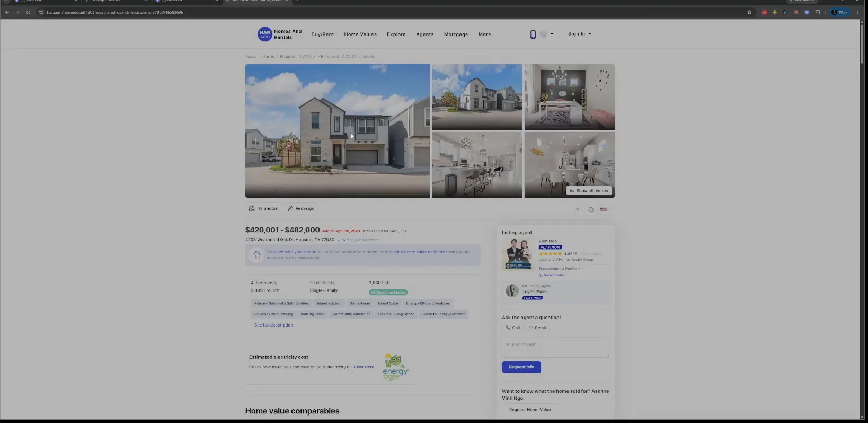
Task: Click the mobile app phone icon
Action: point(533,34)
